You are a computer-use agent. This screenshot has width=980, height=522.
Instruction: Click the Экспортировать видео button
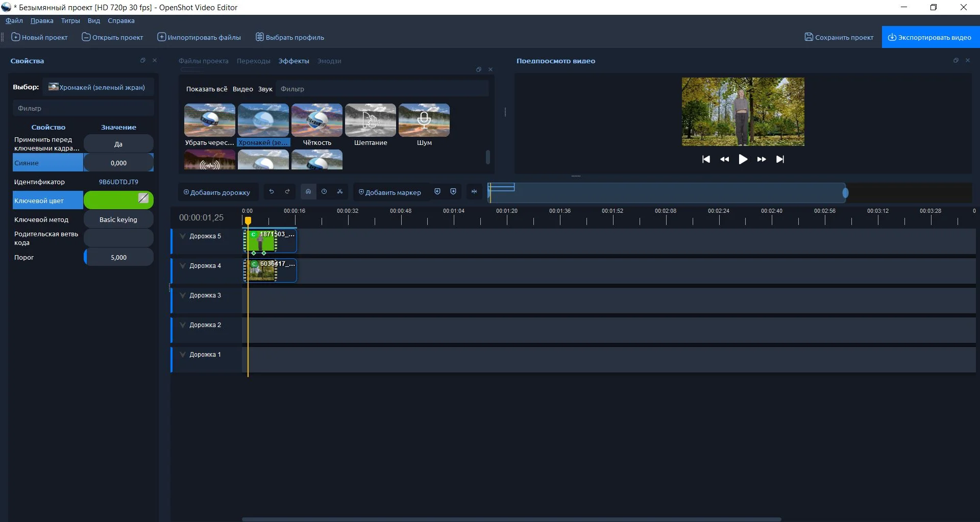click(x=930, y=37)
